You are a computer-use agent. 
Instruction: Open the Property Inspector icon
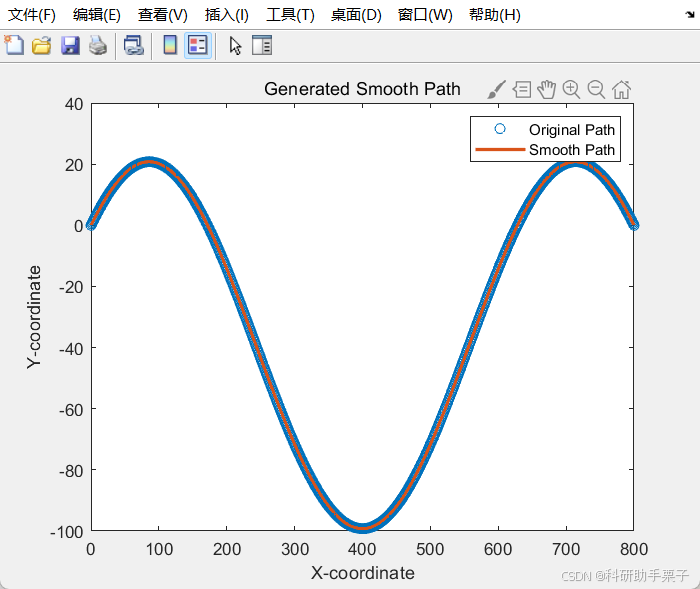point(262,45)
